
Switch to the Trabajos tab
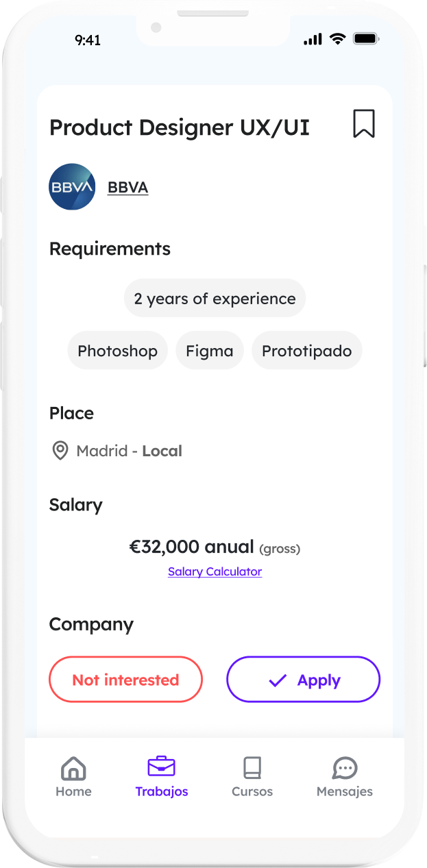[162, 778]
